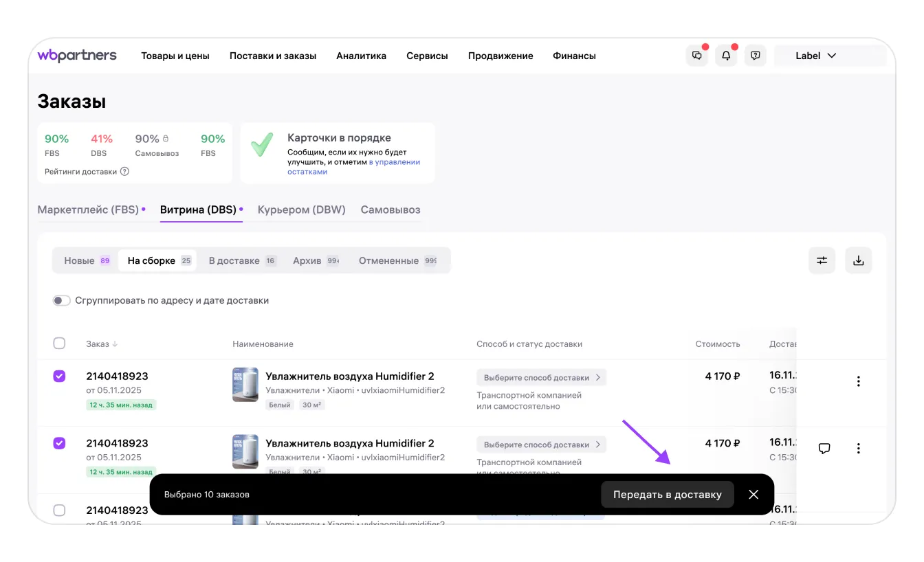The height and width of the screenshot is (562, 924).
Task: Open the second Увлажнитель воздуха Humidifier 2 title
Action: 350,444
